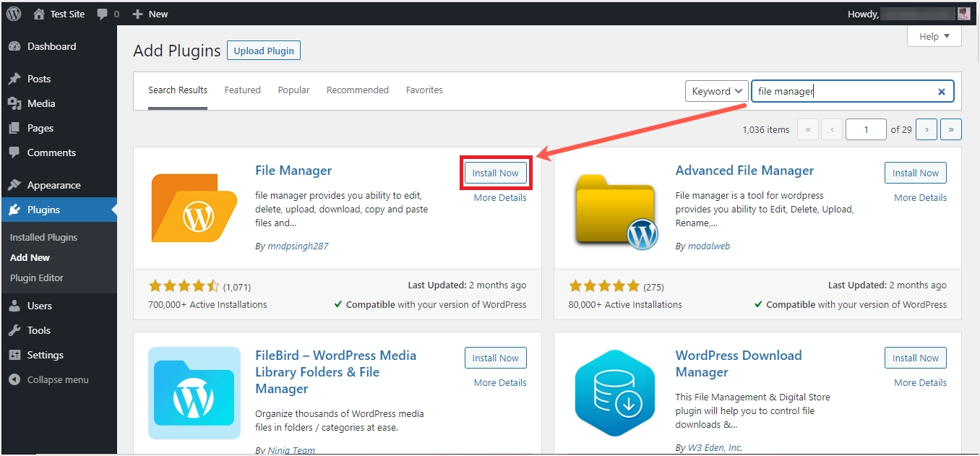Open More Details for File Manager
The width and height of the screenshot is (980, 456).
(x=500, y=197)
